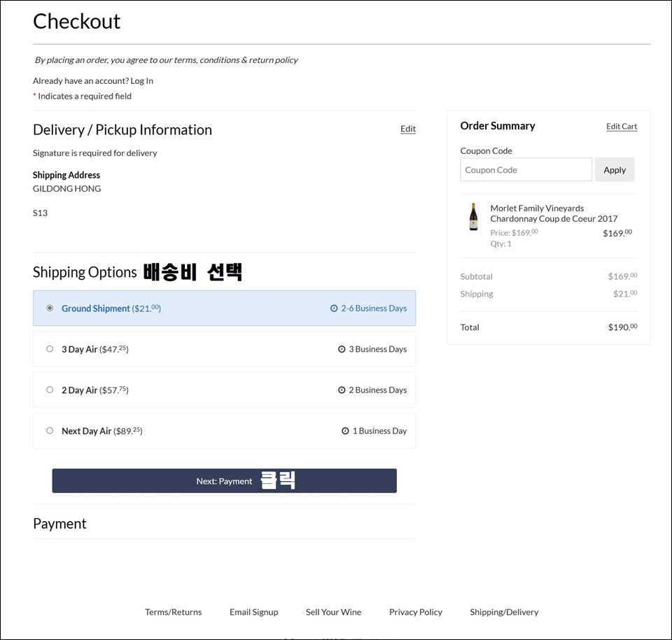Click the 2 Day Air ($57.75) label
This screenshot has height=640, width=672.
(x=95, y=390)
